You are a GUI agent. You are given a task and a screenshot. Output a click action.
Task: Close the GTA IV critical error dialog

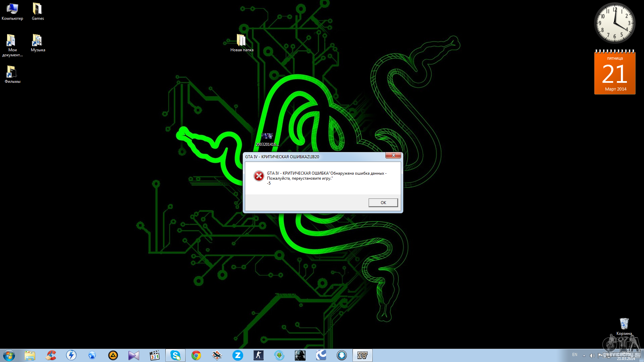(393, 155)
